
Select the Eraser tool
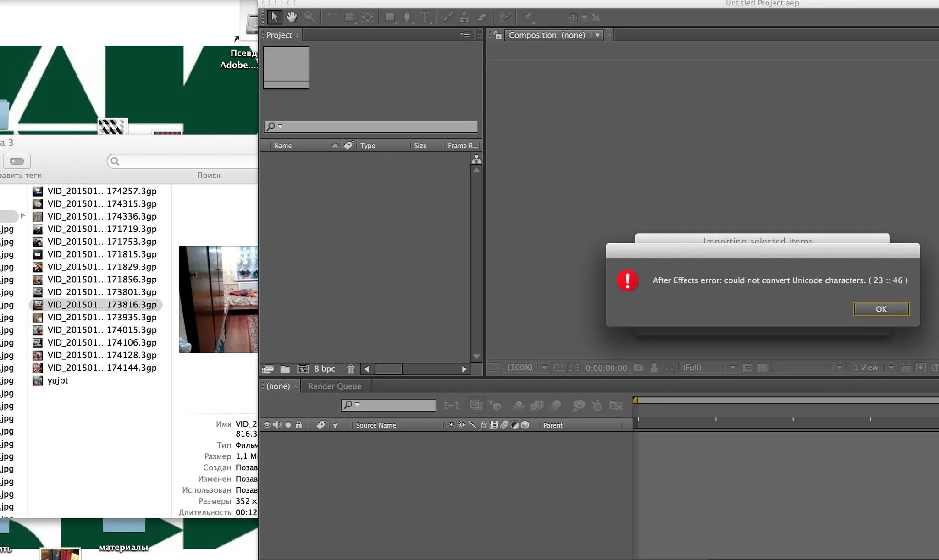[482, 17]
